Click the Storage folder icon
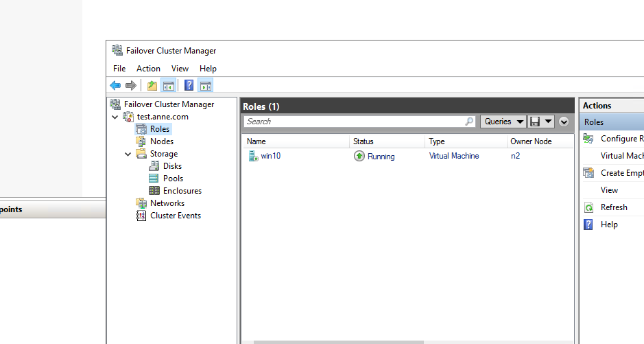The width and height of the screenshot is (644, 344). click(x=141, y=154)
